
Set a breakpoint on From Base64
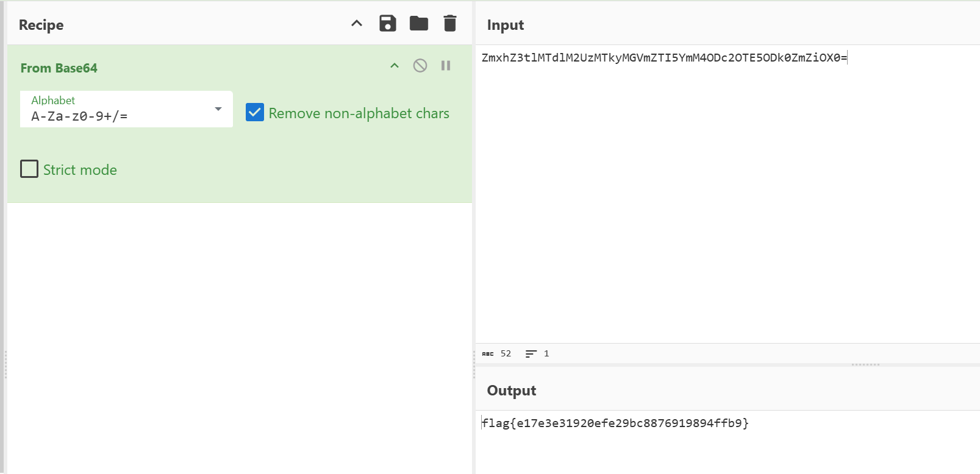tap(446, 66)
